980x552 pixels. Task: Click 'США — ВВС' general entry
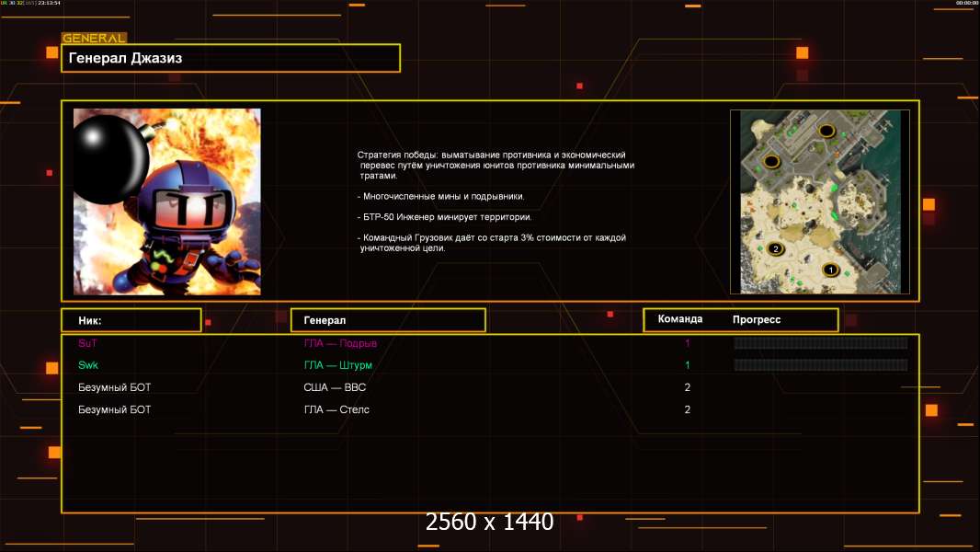coord(335,387)
